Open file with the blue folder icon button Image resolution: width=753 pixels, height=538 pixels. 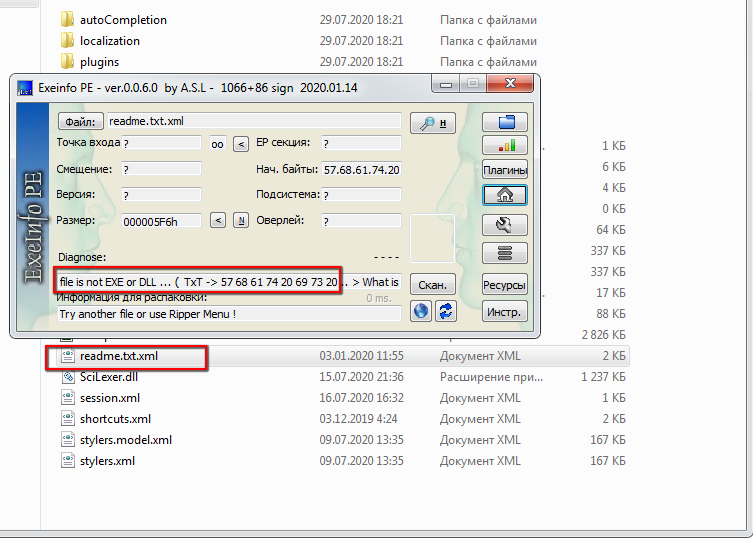point(505,122)
